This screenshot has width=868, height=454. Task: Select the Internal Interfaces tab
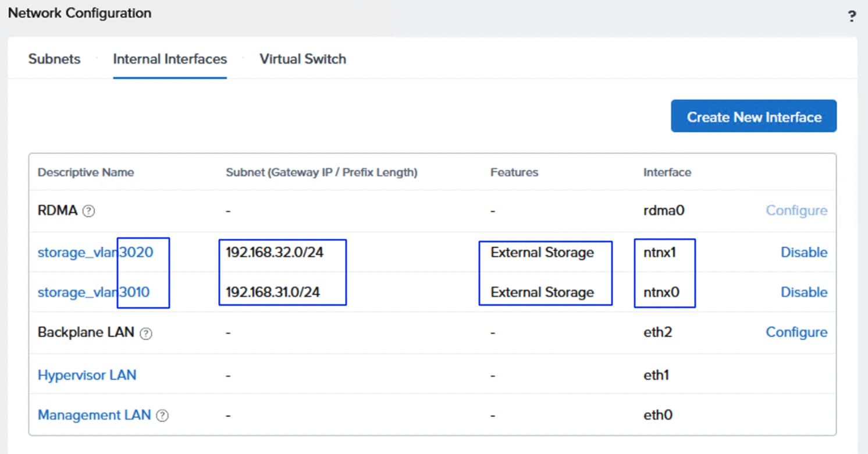170,59
